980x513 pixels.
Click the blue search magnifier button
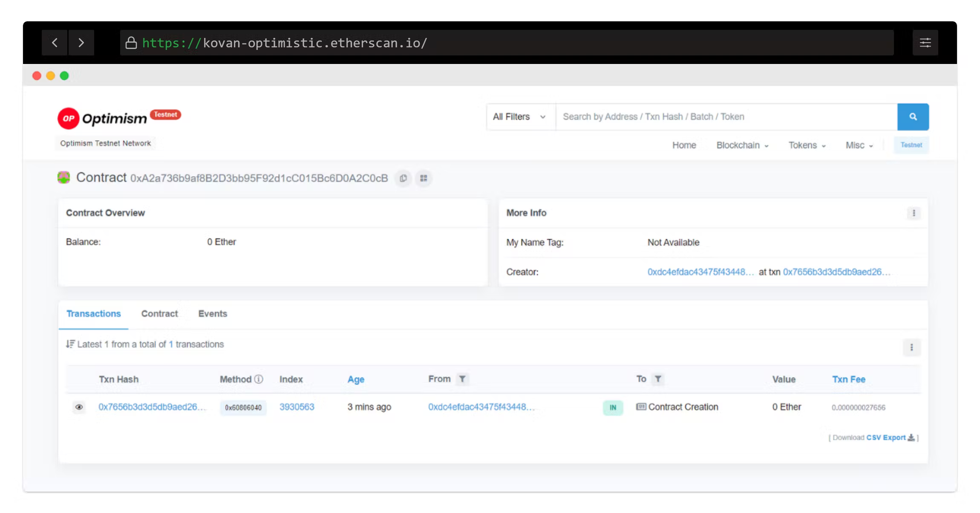[913, 117]
